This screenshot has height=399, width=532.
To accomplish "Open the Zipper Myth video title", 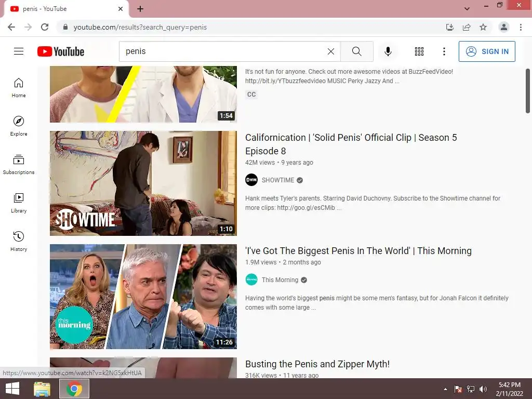I will point(317,364).
